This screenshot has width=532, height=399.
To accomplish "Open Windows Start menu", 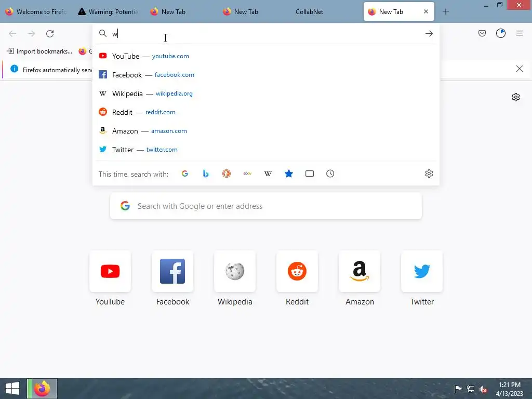I will click(12, 389).
